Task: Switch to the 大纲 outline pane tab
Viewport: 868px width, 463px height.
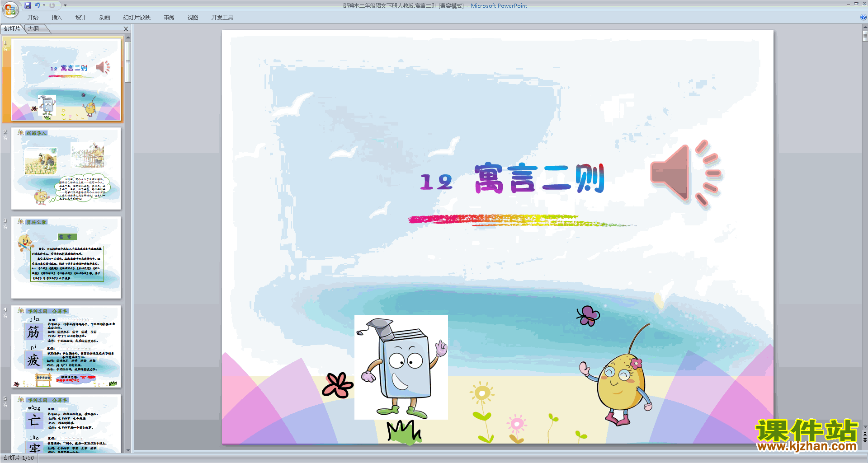Action: pos(33,29)
